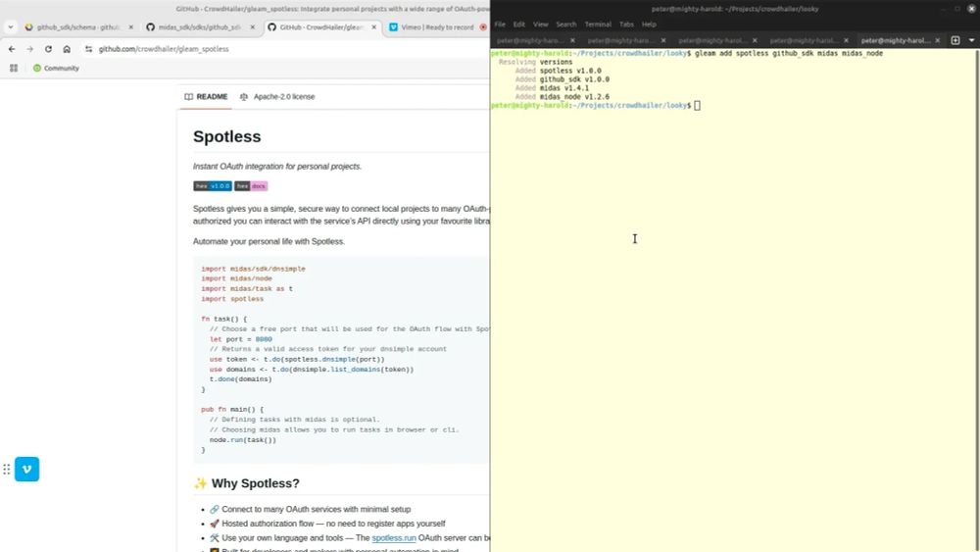Click 'Instant OAuth integration for personal projects' text
Screen dimensions: 980x552
tap(277, 167)
